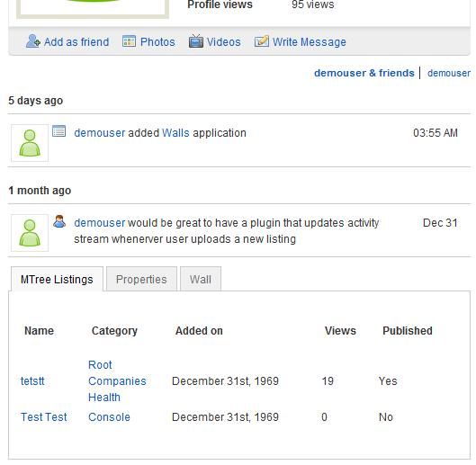The width and height of the screenshot is (476, 465).
Task: Switch to the Properties tab
Action: [x=141, y=279]
